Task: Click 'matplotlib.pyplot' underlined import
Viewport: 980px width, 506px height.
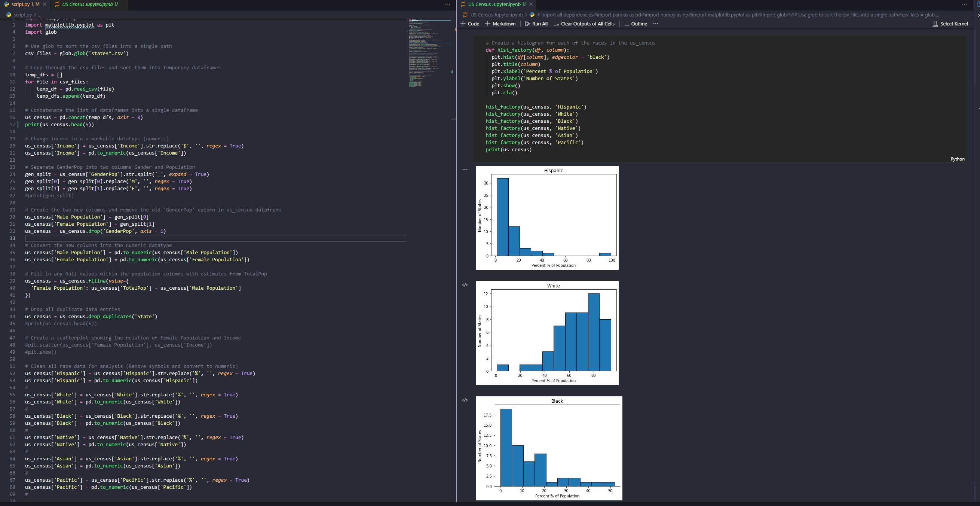Action: [x=70, y=25]
